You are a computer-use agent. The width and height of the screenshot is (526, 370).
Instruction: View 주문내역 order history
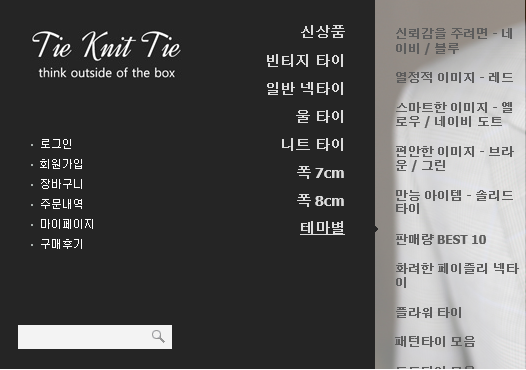coord(61,204)
